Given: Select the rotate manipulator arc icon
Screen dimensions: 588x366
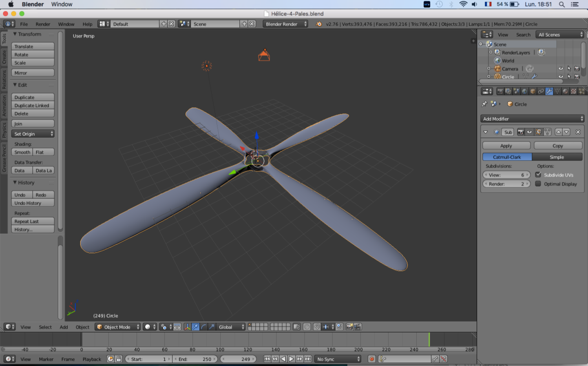Looking at the screenshot, I should coord(204,327).
